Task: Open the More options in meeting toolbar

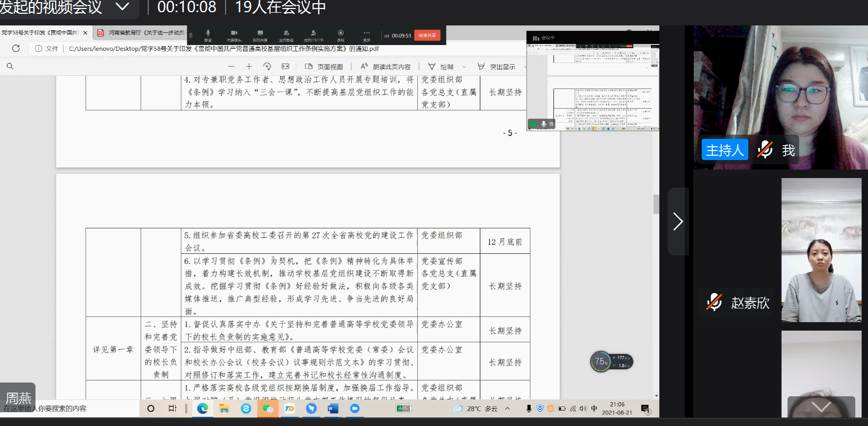Action: coord(366,35)
